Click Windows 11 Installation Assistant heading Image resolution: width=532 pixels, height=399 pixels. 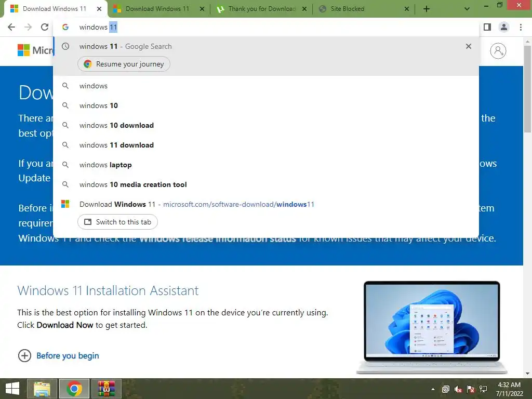[108, 291]
